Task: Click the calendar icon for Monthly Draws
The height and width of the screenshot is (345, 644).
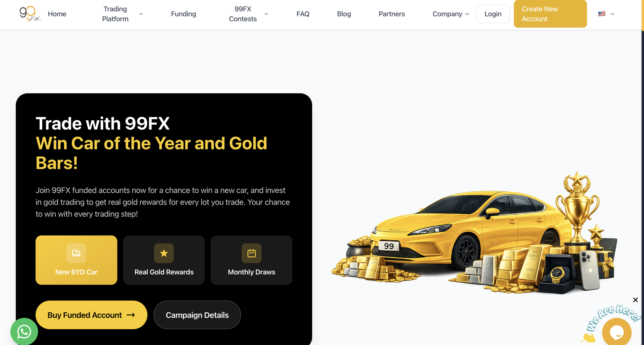Action: [x=251, y=253]
